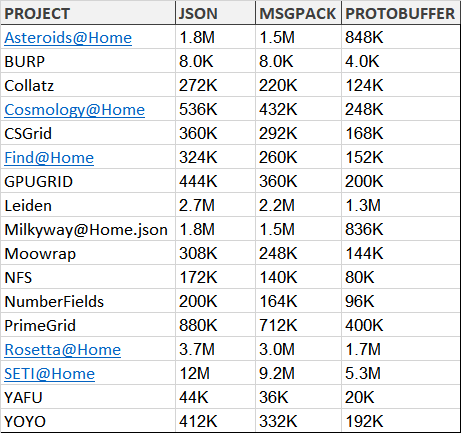Viewport: 461px width, 433px height.
Task: Open the Cosmology@Home link
Action: (x=75, y=110)
